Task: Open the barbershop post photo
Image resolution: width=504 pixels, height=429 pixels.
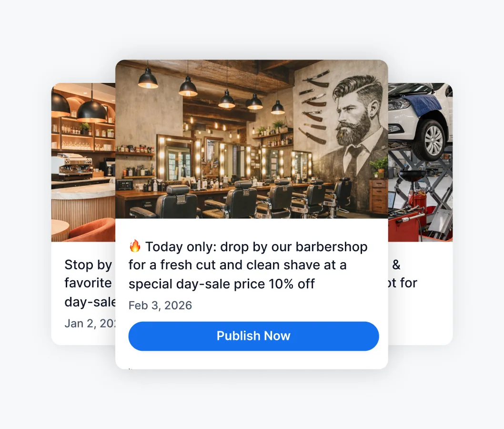Action: coord(252,139)
